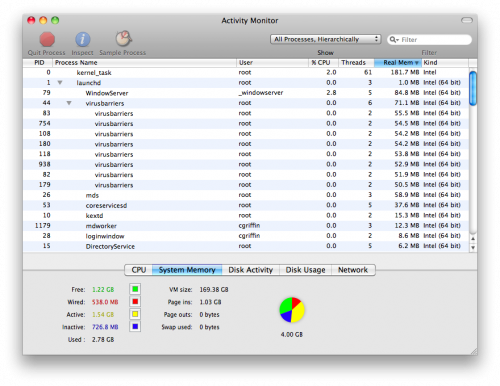Screen dimensions: 500x386
Task: Click the 1.03 GB Page ins value
Action: pyautogui.click(x=210, y=302)
